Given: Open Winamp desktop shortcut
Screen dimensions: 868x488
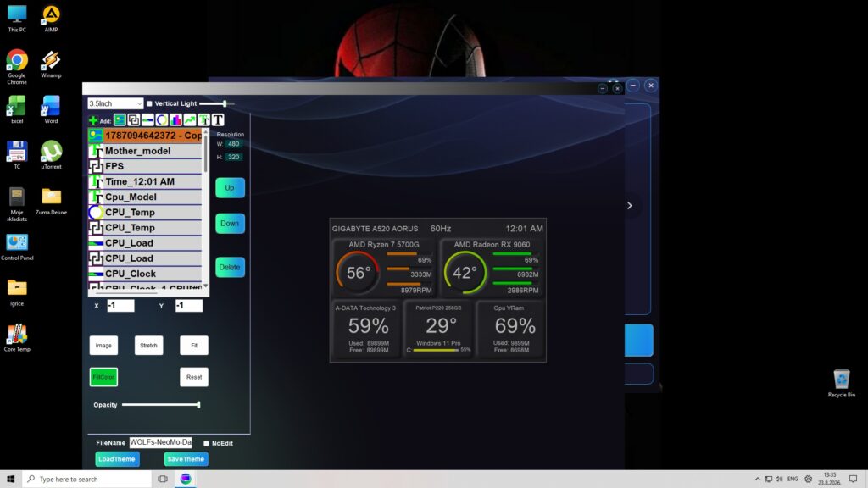Looking at the screenshot, I should (51, 64).
